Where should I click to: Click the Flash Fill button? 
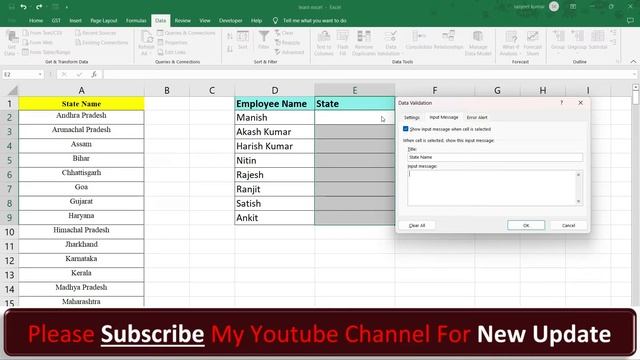pyautogui.click(x=343, y=43)
